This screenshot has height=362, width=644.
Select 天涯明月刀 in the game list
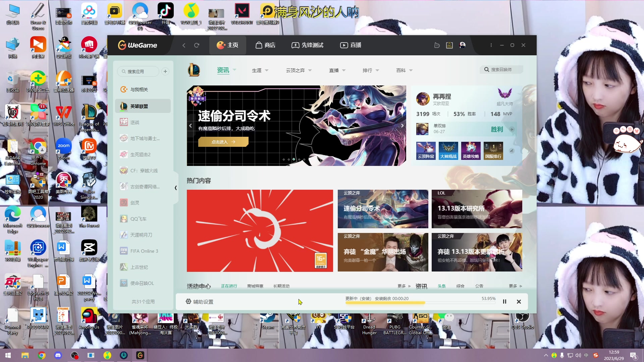coord(143,235)
